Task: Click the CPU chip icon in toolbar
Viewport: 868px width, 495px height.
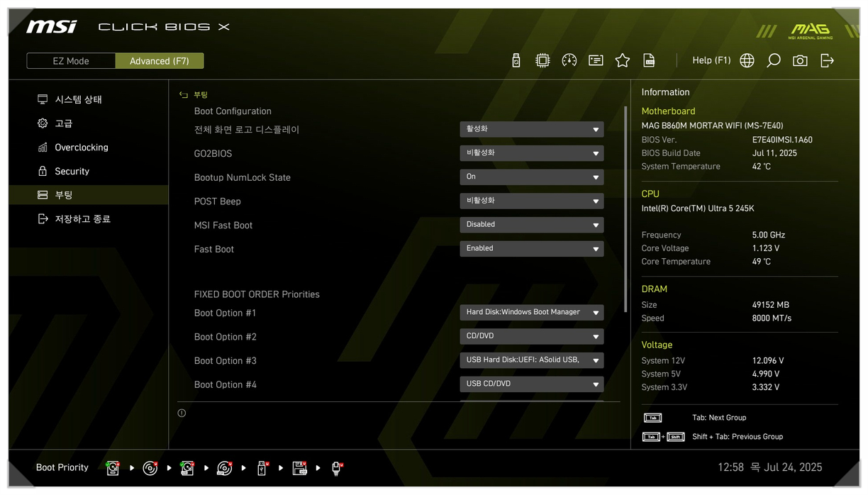Action: tap(542, 61)
